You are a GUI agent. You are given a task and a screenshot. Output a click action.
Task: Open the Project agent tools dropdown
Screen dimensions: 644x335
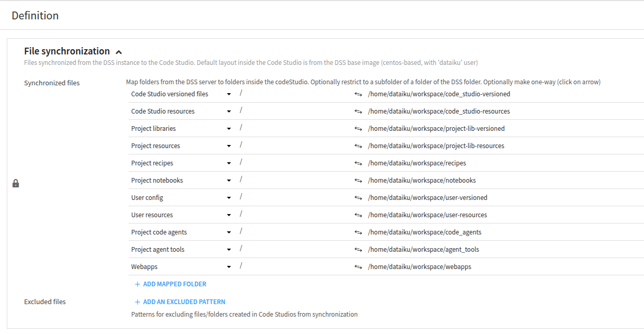tap(229, 249)
